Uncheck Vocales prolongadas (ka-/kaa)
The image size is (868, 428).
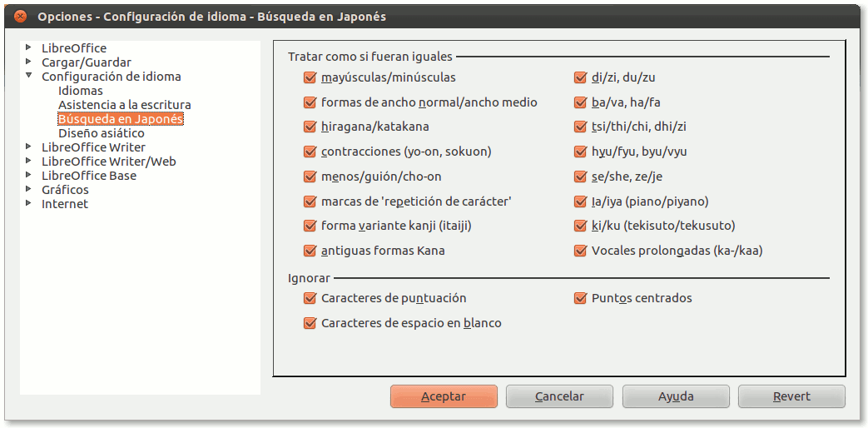click(581, 251)
